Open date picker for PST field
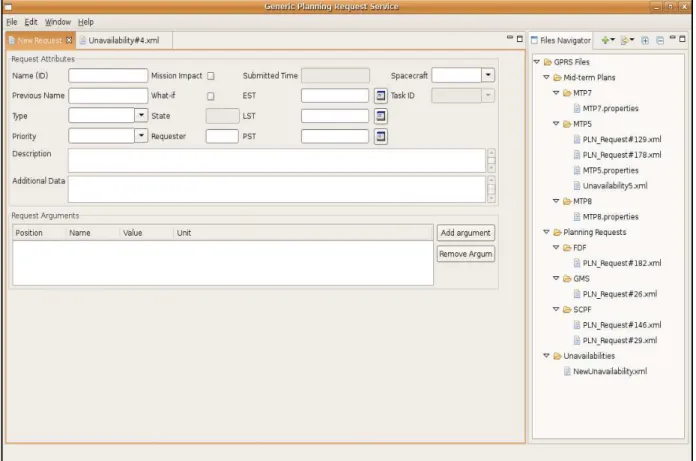Screen dimensions: 696x461 380,136
